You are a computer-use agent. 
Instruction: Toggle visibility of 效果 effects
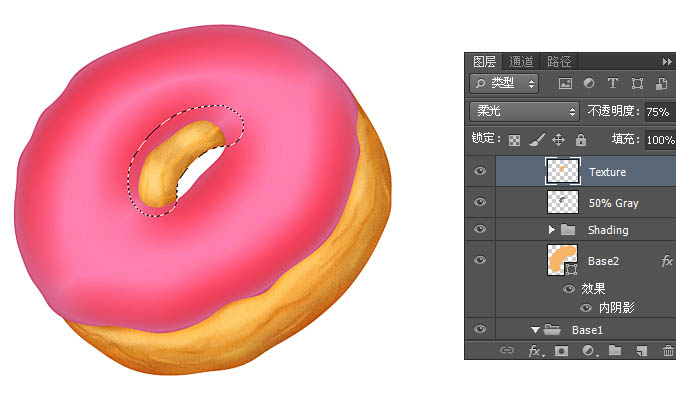pos(569,289)
